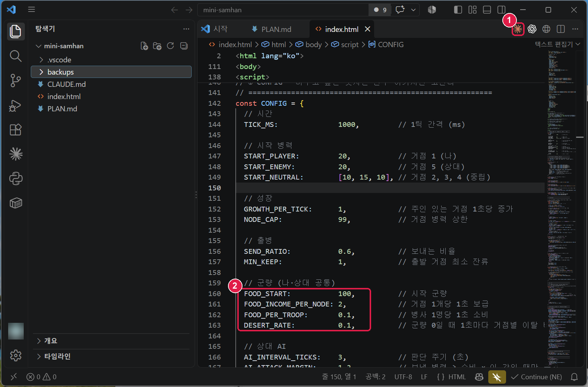Open the Run and Debug view
588x387 pixels.
pos(16,105)
